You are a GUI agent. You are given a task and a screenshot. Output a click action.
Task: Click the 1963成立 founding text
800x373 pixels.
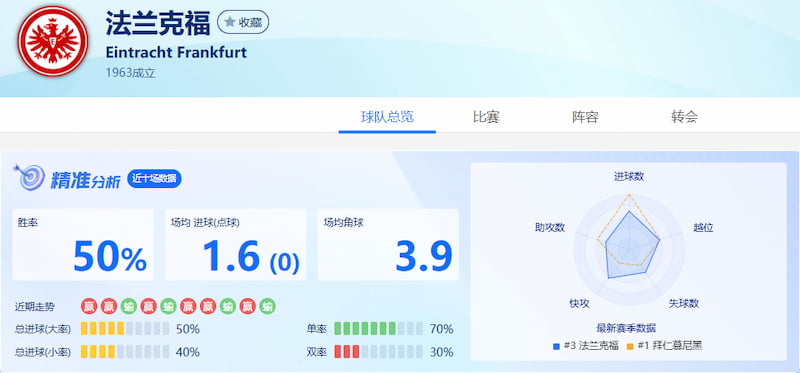130,73
